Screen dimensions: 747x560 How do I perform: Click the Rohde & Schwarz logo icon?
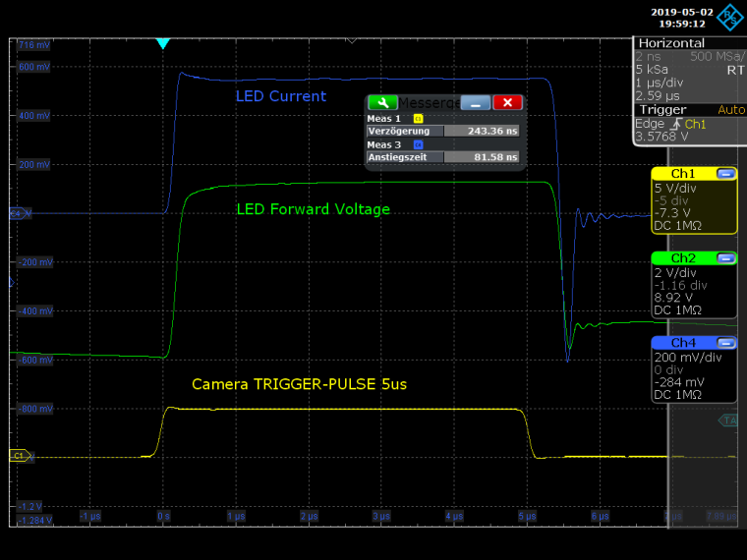[730, 17]
